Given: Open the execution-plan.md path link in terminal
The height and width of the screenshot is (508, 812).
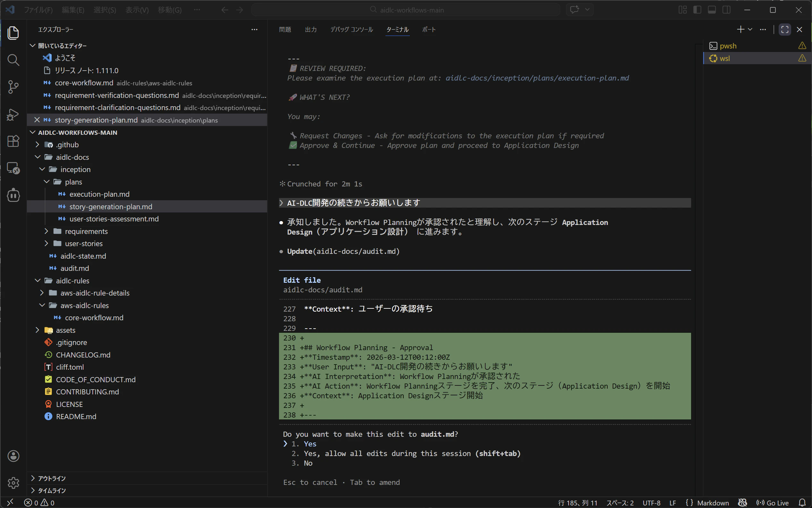Looking at the screenshot, I should click(537, 78).
